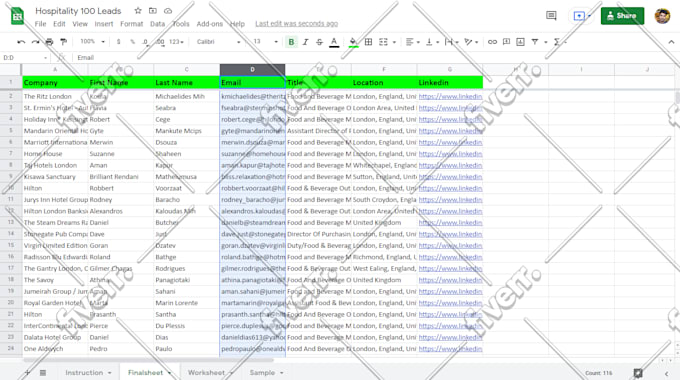Open the Insert menu
The height and width of the screenshot is (380, 680).
tap(104, 24)
